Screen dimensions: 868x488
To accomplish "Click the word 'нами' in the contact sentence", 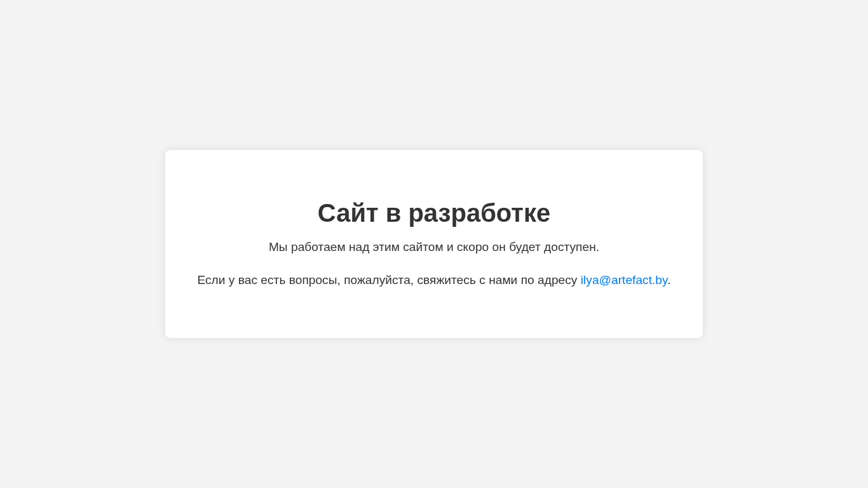I will (503, 280).
